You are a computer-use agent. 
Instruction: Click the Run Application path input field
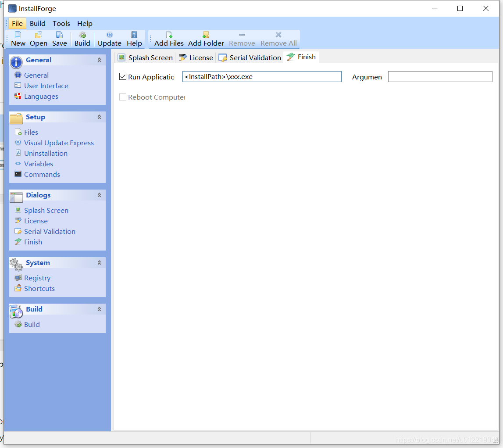point(262,76)
